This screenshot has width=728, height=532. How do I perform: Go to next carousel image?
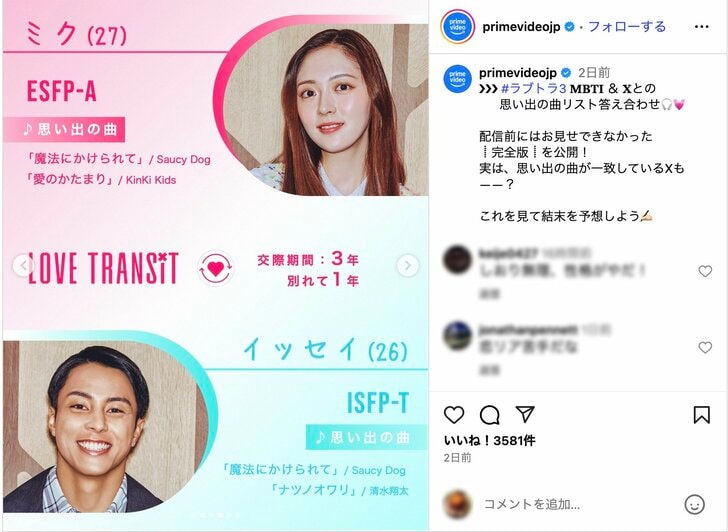[x=408, y=266]
